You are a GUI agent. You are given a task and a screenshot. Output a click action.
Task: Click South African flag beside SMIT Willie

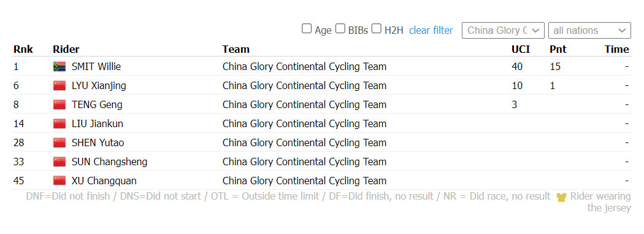point(59,66)
